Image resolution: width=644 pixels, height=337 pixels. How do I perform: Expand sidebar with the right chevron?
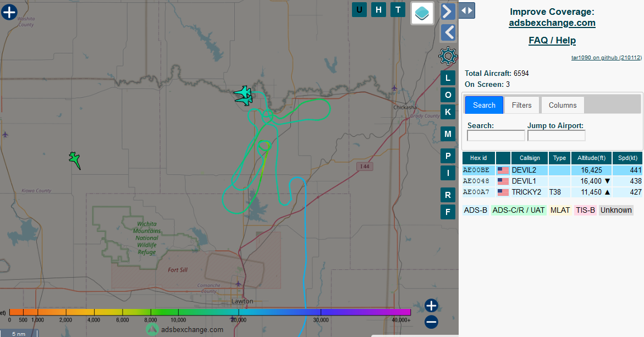point(448,11)
